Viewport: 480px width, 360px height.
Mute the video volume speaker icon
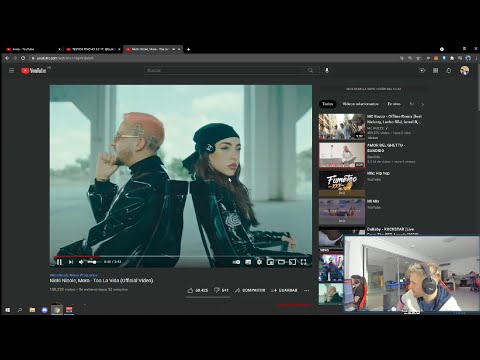[81, 262]
